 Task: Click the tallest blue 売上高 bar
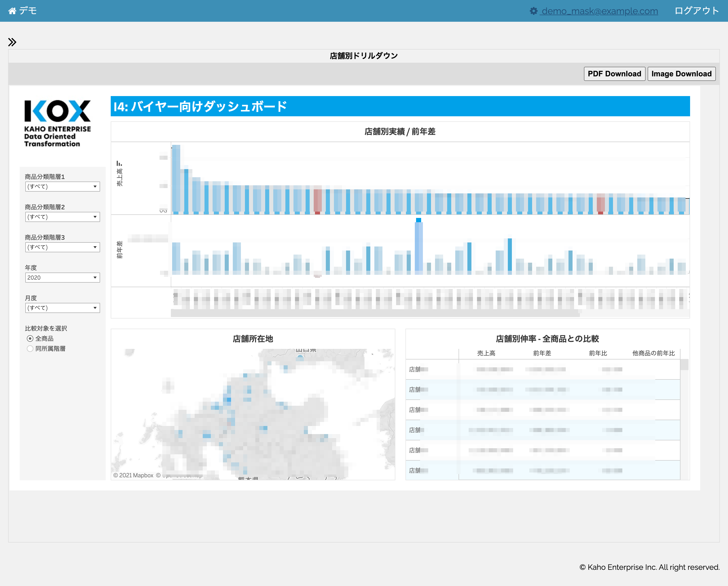click(176, 179)
